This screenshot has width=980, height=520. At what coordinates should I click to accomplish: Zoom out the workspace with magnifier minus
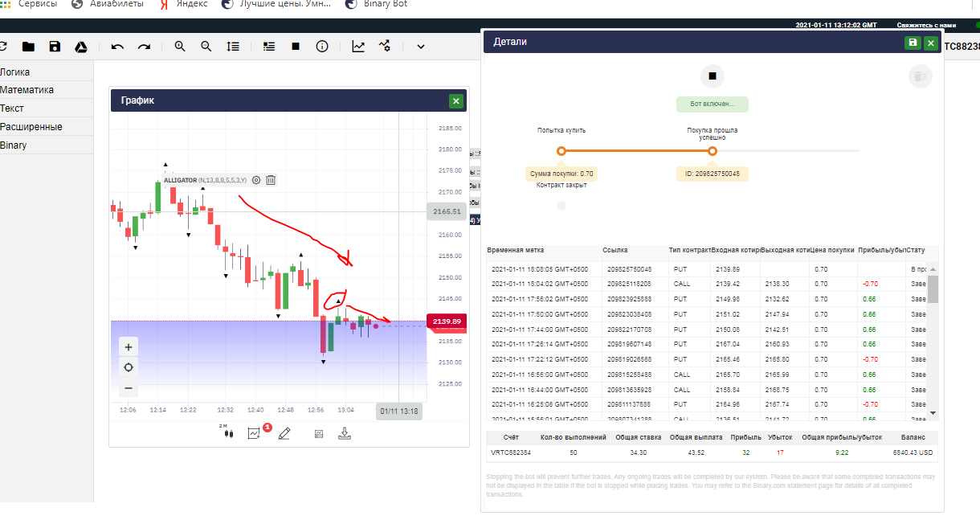[206, 47]
